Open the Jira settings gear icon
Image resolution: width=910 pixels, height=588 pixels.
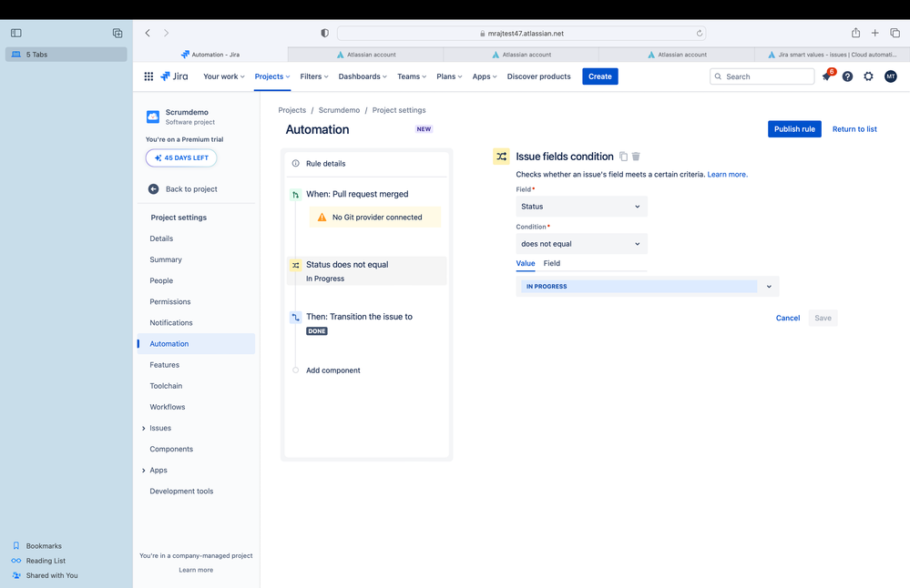[868, 76]
